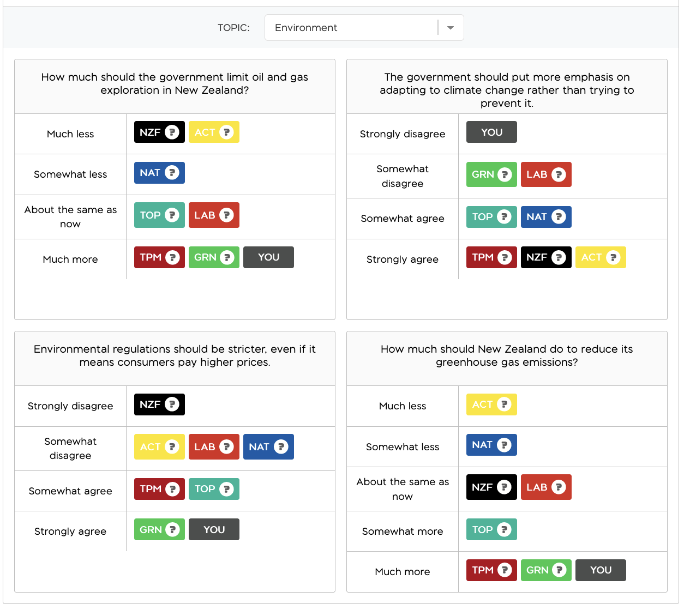
Task: Click LAB help icon in emissions About the same row
Action: coord(559,487)
